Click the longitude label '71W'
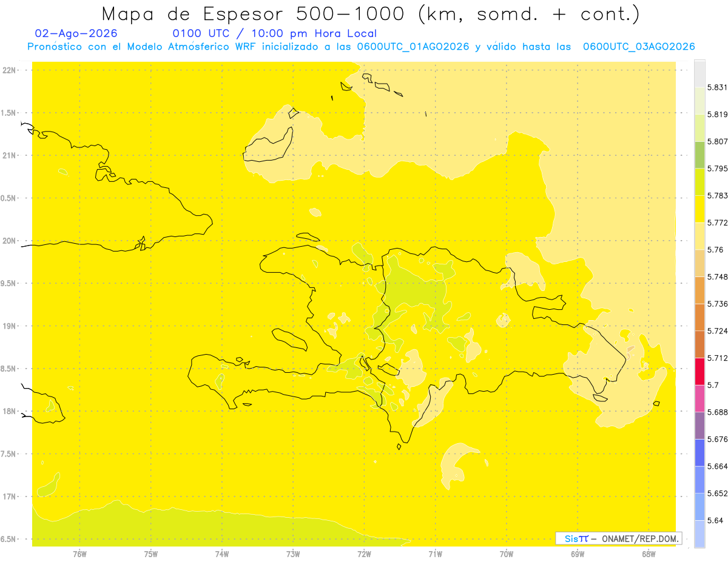 (435, 554)
